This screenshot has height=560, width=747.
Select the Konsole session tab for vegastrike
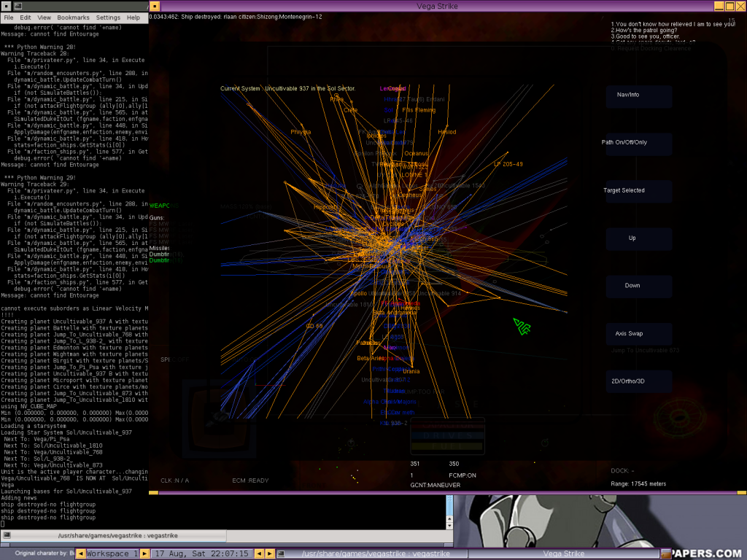point(113,536)
